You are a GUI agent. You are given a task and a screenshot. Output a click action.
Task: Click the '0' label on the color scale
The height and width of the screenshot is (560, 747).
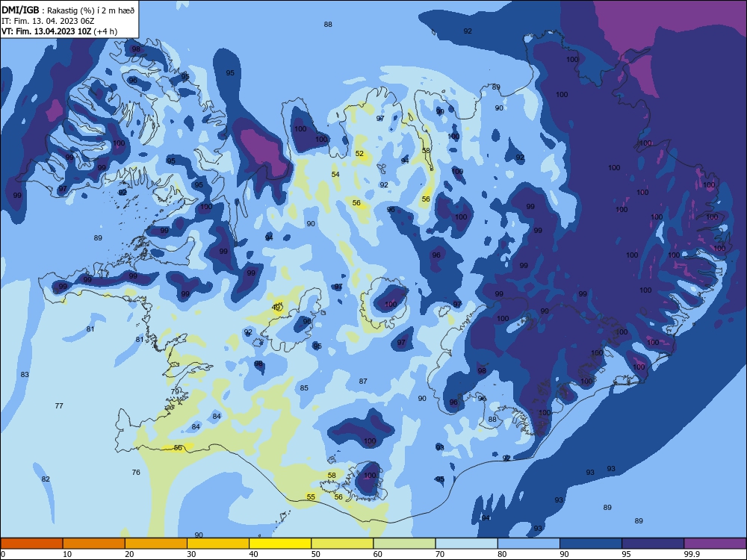[3, 554]
